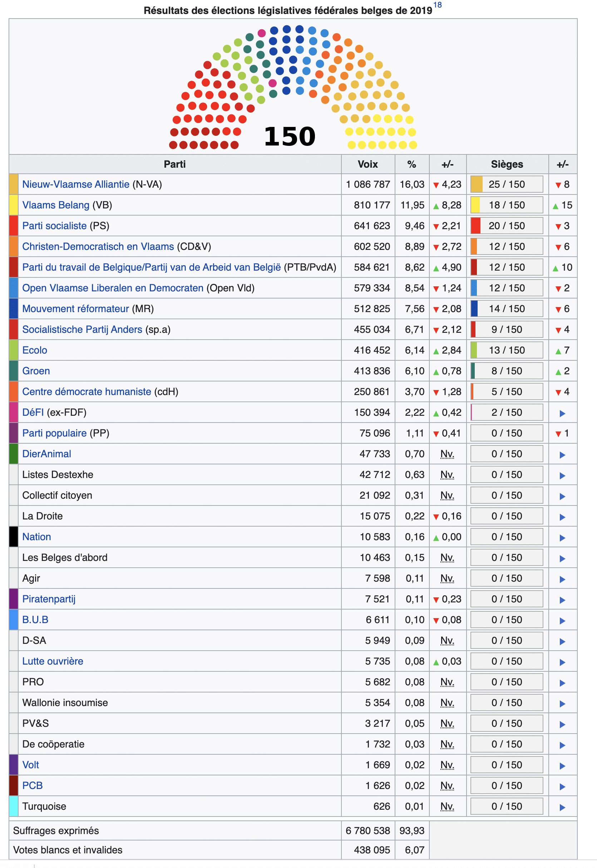Open the Nation party link

pyautogui.click(x=37, y=537)
